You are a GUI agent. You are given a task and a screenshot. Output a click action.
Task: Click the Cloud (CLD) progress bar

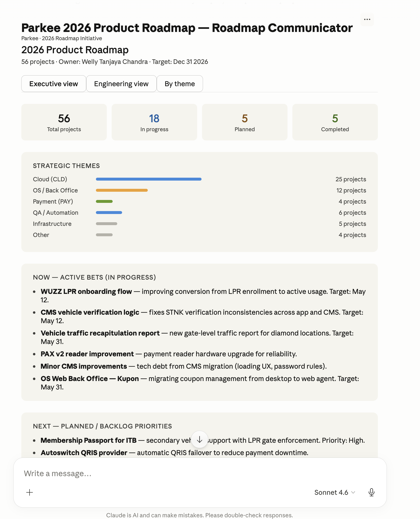(x=149, y=179)
